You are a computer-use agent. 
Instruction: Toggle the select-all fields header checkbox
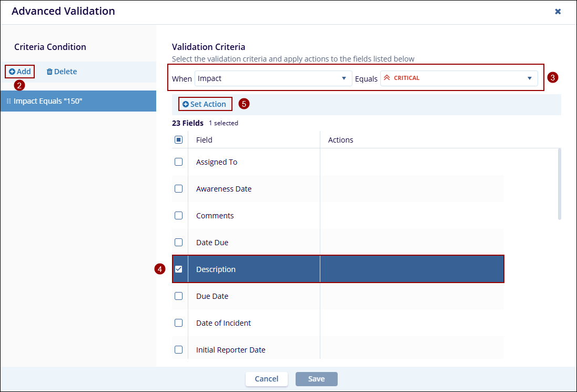click(178, 140)
